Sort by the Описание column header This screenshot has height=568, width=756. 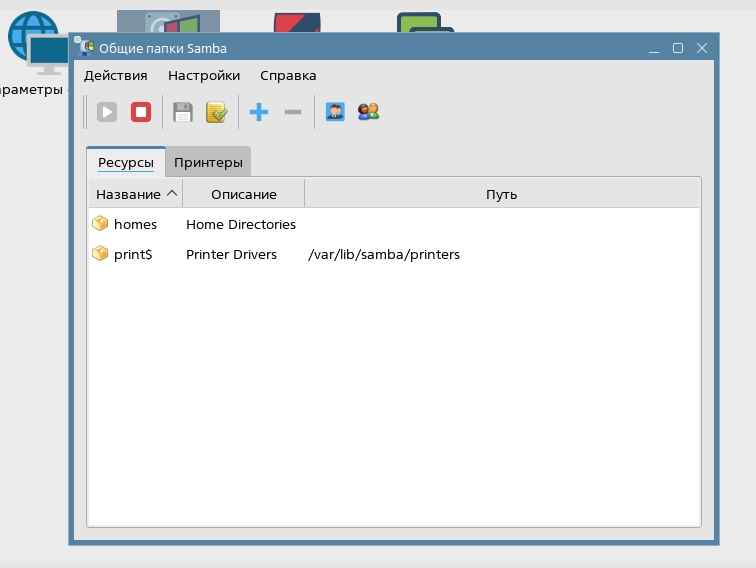(243, 194)
